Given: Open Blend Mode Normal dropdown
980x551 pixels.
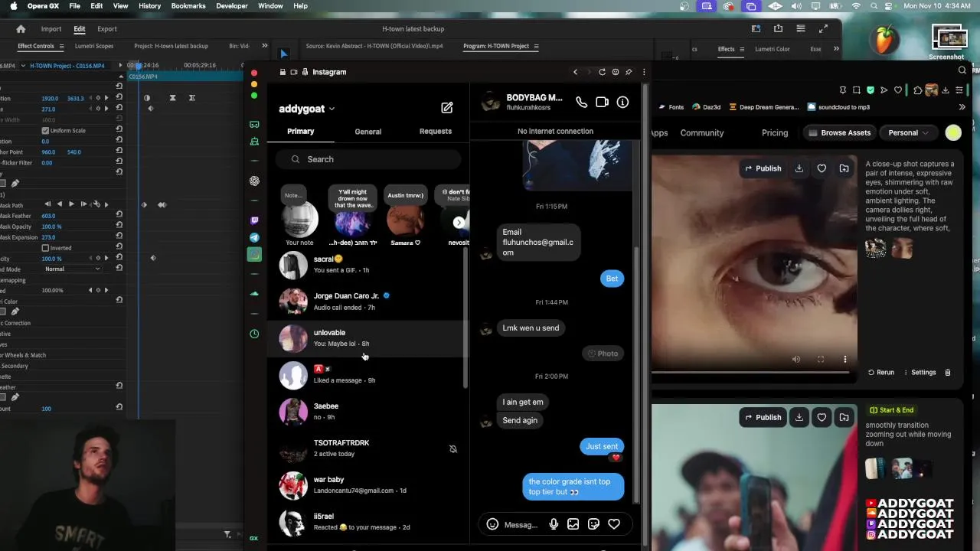Looking at the screenshot, I should [73, 269].
